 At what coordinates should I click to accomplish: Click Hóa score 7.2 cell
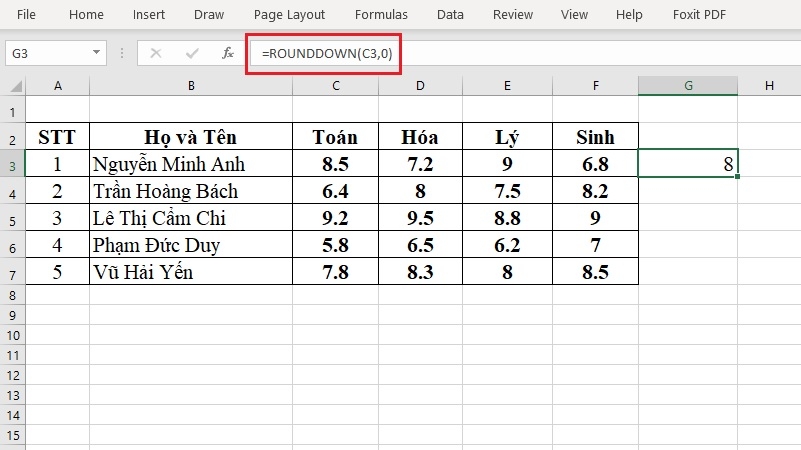coord(420,163)
